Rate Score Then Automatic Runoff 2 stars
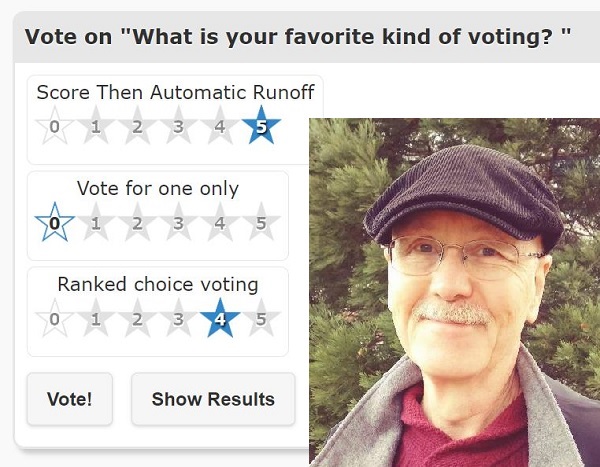 click(x=137, y=126)
